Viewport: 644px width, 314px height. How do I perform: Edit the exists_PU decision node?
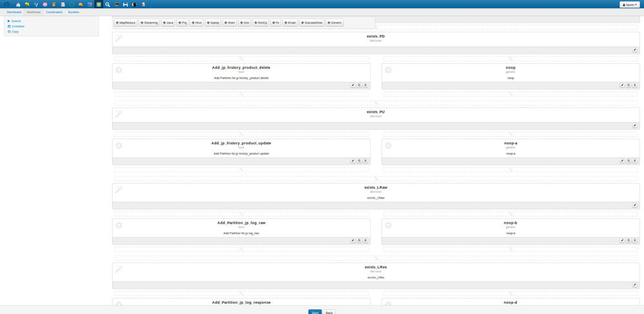[x=634, y=126]
